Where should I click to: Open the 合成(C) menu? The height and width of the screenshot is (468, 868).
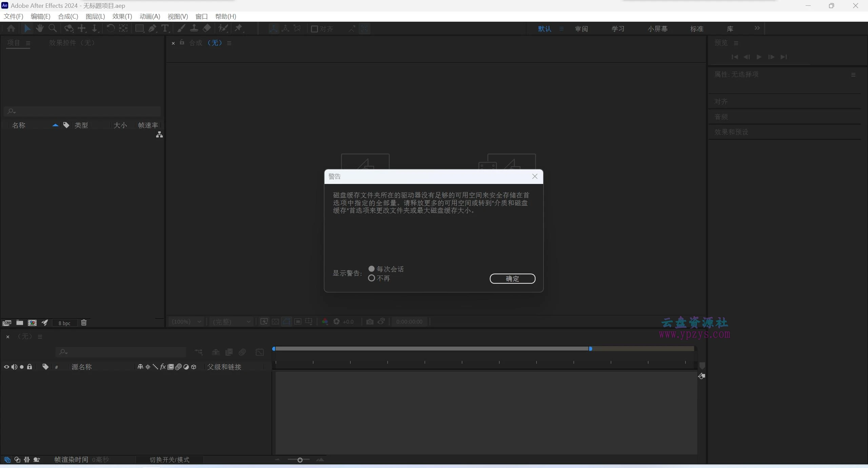click(68, 16)
